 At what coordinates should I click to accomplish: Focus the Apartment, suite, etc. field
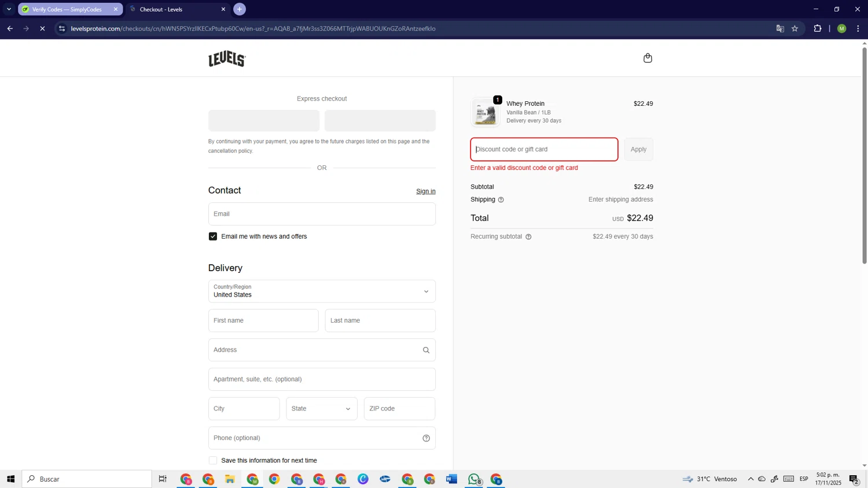[x=322, y=379]
